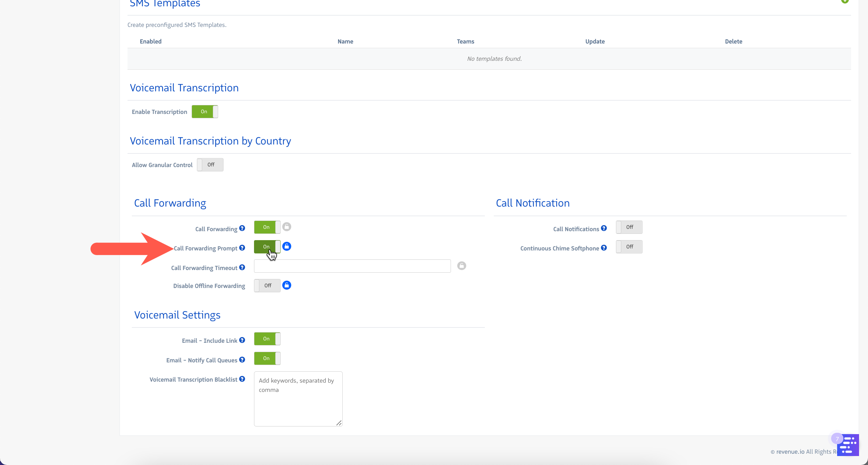Click help icon beside Email - Include Link

coord(242,340)
